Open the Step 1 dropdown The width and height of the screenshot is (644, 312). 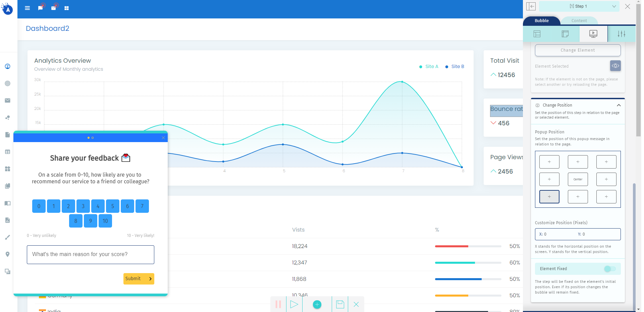coord(578,6)
